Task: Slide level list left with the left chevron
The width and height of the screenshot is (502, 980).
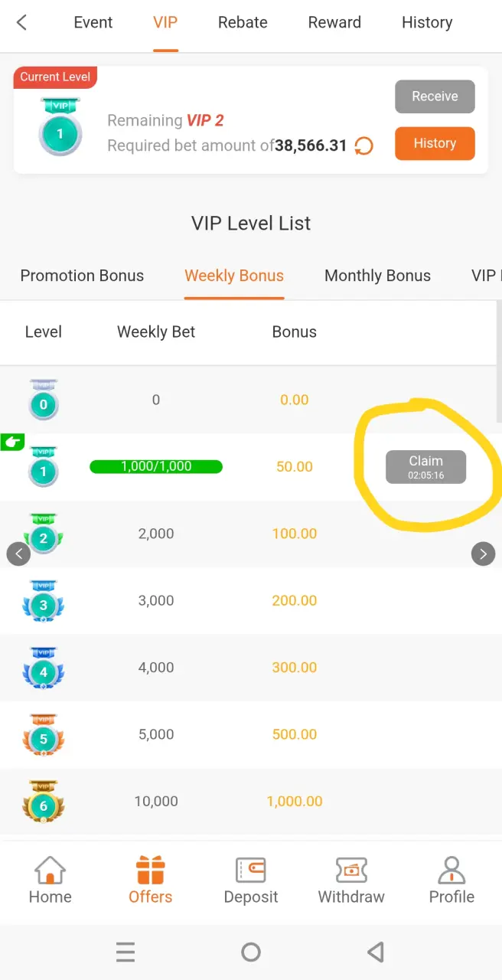Action: (x=18, y=554)
